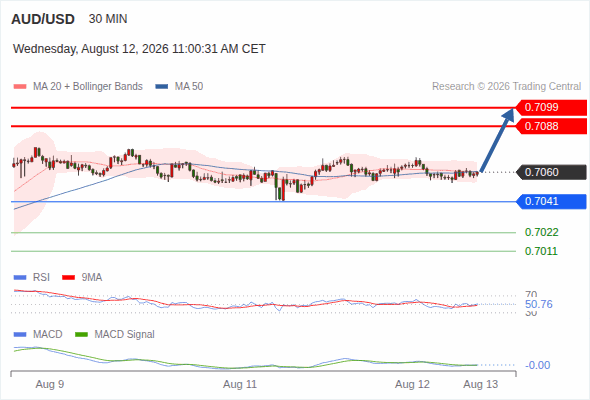Click the green MACD Signal legend swatch

click(82, 335)
